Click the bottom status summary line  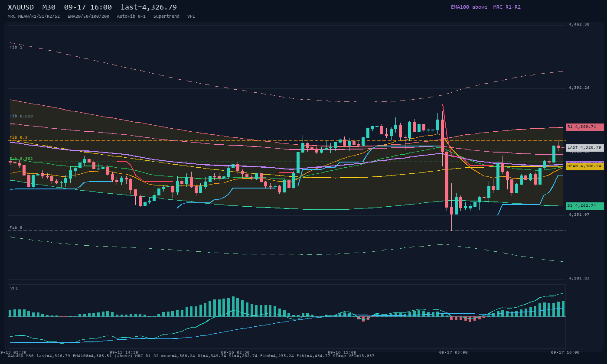click(x=191, y=356)
